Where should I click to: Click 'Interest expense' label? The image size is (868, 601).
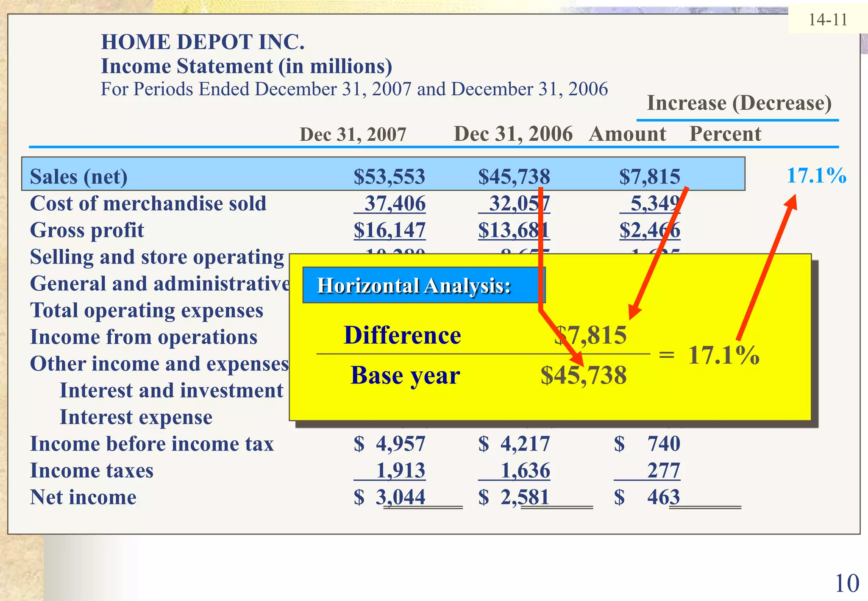136,417
